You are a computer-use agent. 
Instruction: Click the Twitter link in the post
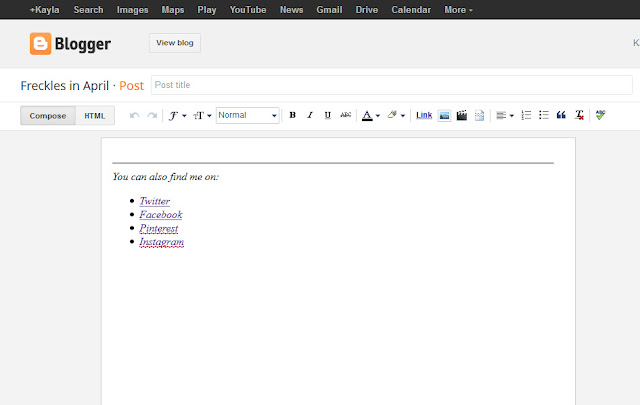(155, 201)
